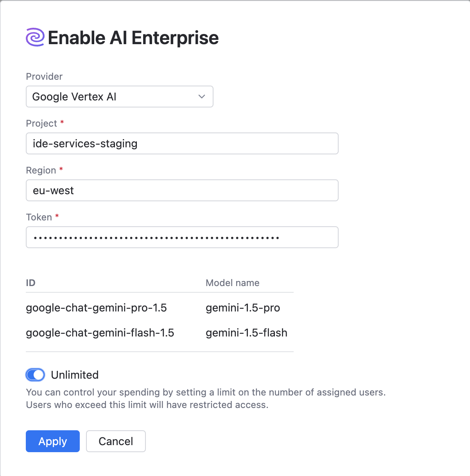Open the Provider dropdown
Screen dimensions: 470x476
(119, 97)
